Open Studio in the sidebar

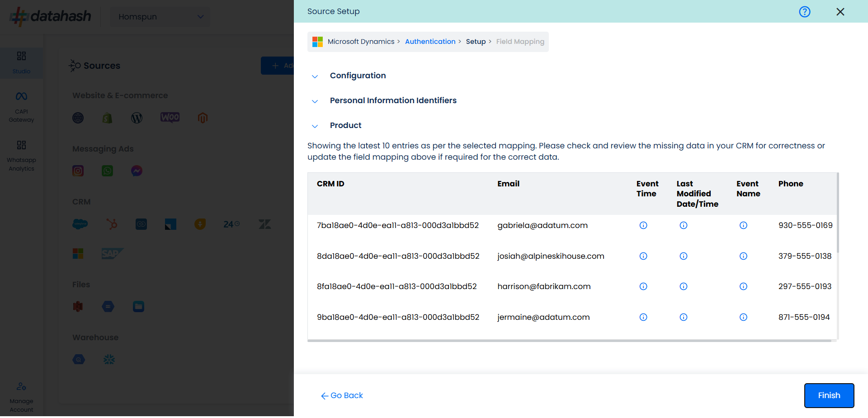pos(21,63)
